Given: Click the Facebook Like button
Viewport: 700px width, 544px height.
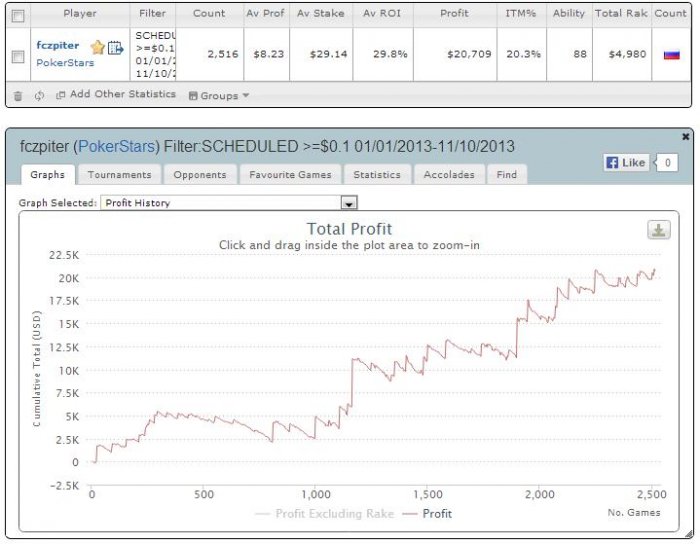Looking at the screenshot, I should point(626,162).
